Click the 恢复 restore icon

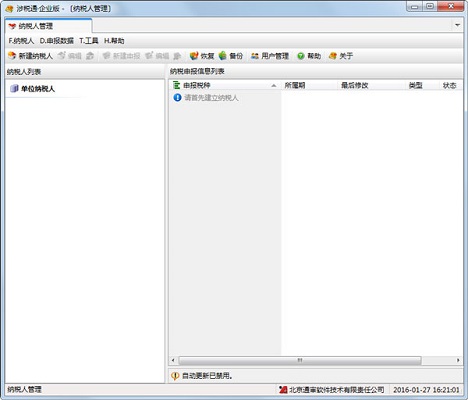pos(194,56)
